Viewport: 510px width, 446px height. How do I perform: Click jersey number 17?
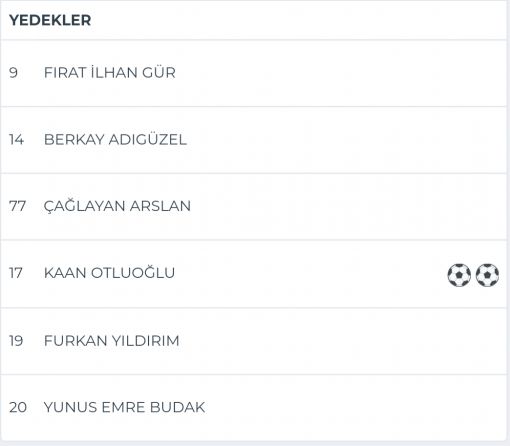click(16, 273)
